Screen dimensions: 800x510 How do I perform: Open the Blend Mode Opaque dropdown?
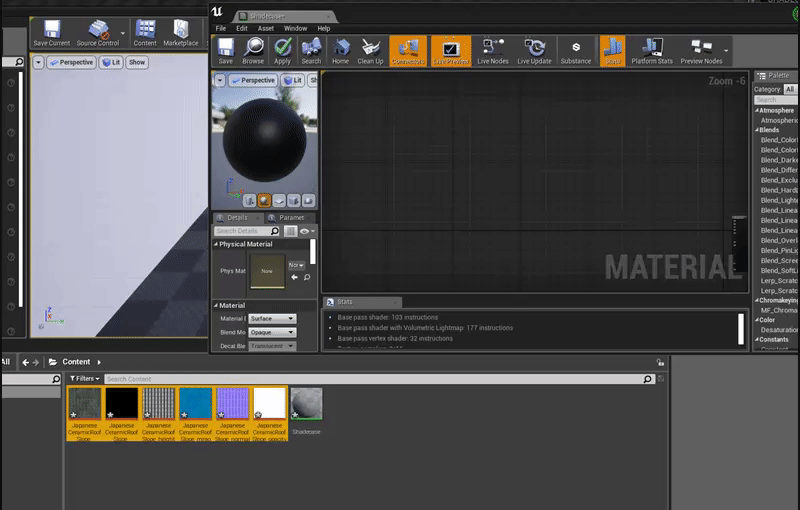(272, 332)
